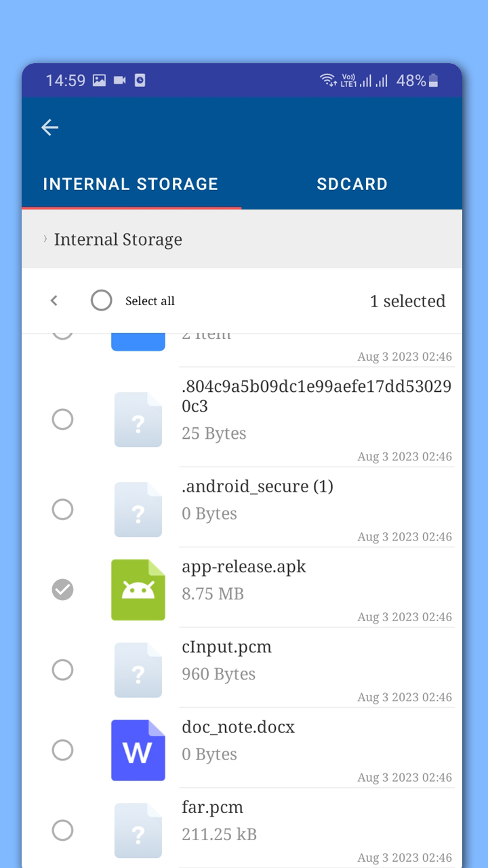Switch to the INTERNAL STORAGE tab

131,184
